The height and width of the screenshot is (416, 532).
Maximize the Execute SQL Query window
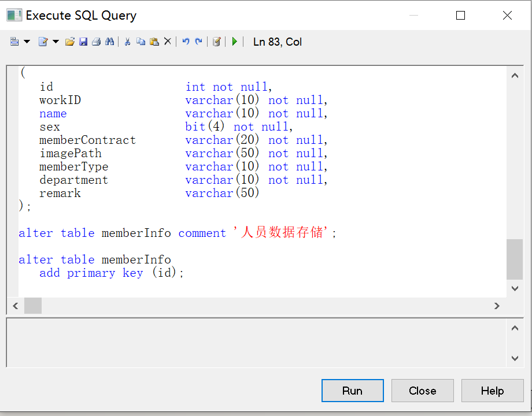click(x=460, y=15)
